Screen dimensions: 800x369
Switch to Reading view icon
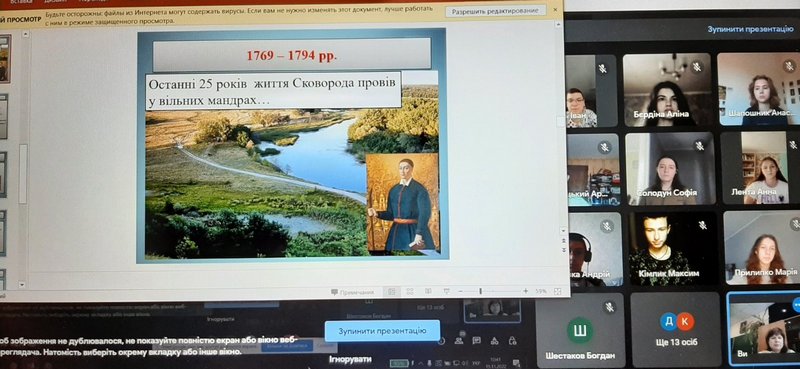428,291
